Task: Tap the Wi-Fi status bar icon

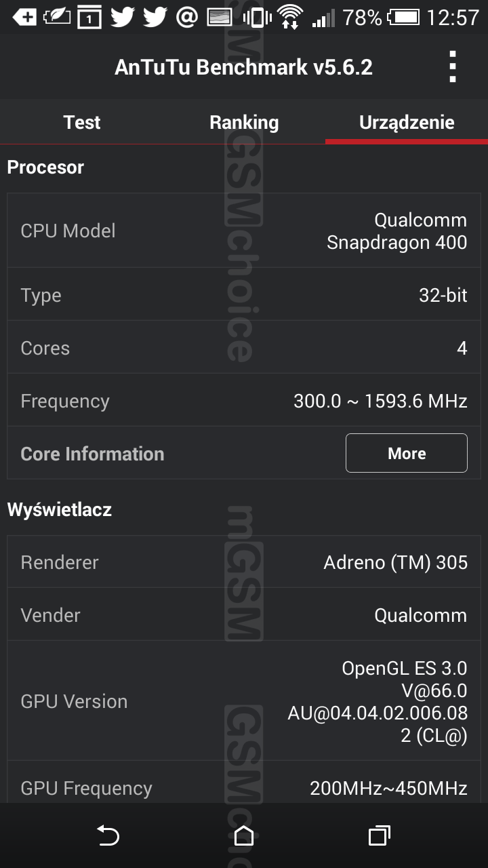Action: (x=290, y=16)
